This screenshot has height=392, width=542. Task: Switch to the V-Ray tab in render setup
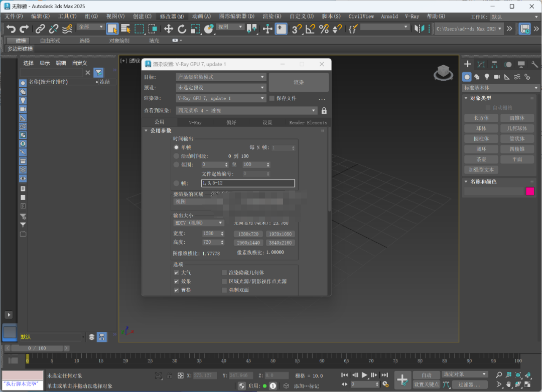195,122
